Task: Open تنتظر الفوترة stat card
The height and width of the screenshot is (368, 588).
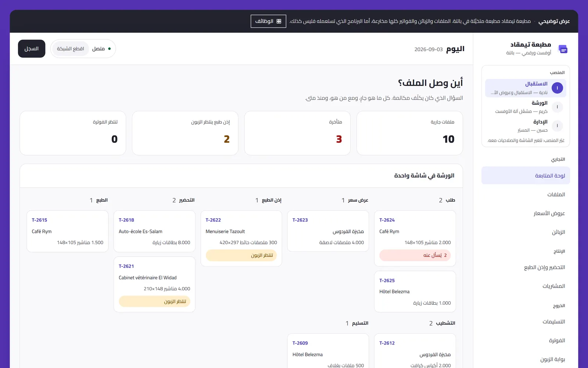Action: click(x=73, y=133)
